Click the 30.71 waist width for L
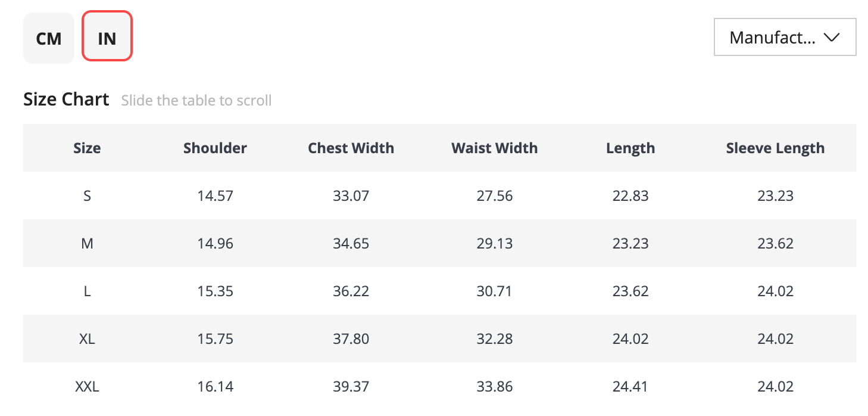 point(494,291)
